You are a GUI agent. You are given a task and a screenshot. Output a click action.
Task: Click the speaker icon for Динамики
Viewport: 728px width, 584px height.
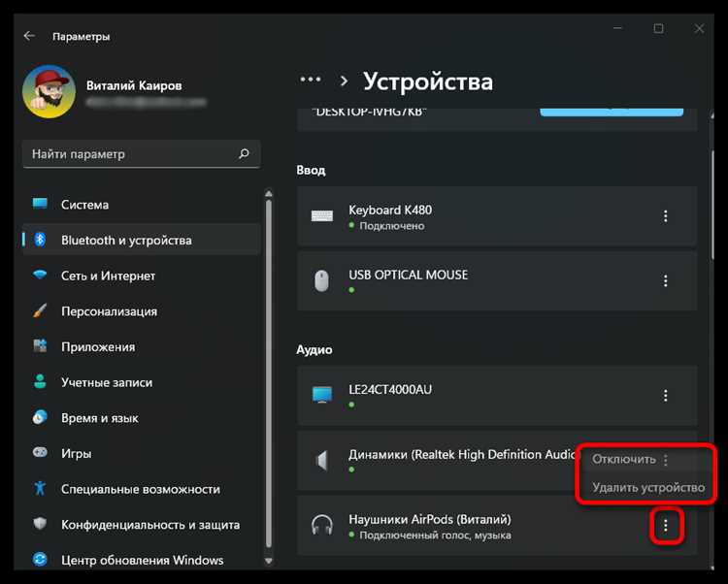click(x=321, y=461)
